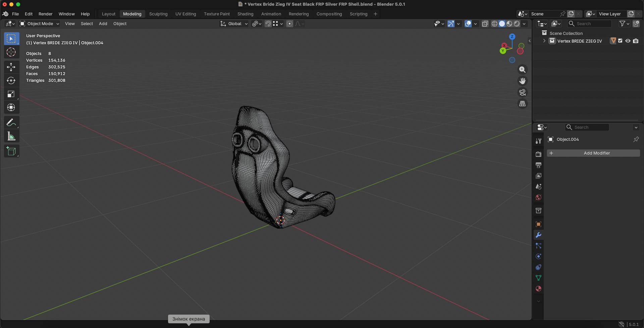This screenshot has height=328, width=644.
Task: Activate the Transform tool
Action: tap(11, 107)
